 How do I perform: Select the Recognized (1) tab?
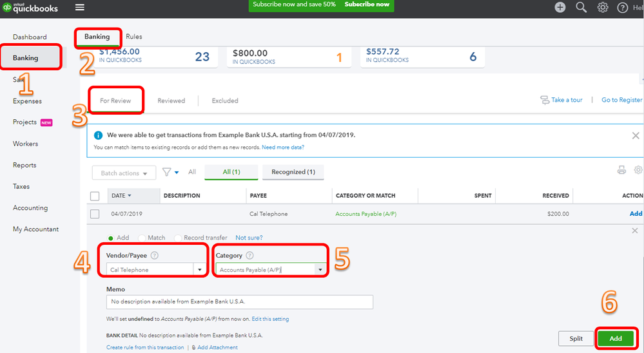coord(293,172)
